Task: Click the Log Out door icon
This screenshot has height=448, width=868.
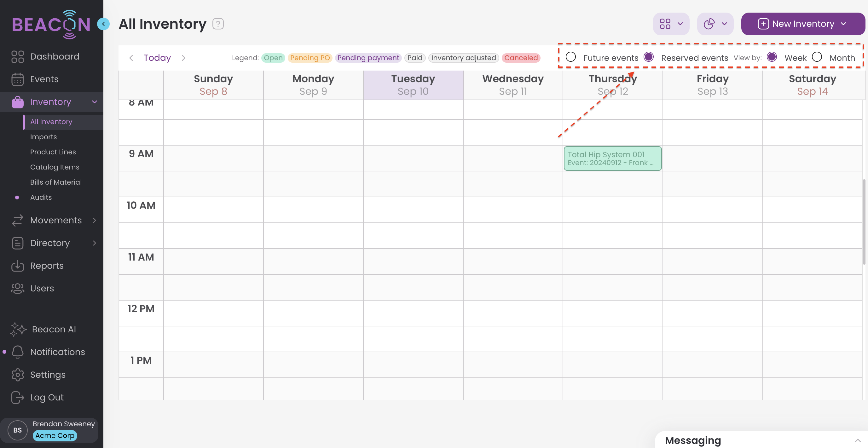Action: pos(18,398)
